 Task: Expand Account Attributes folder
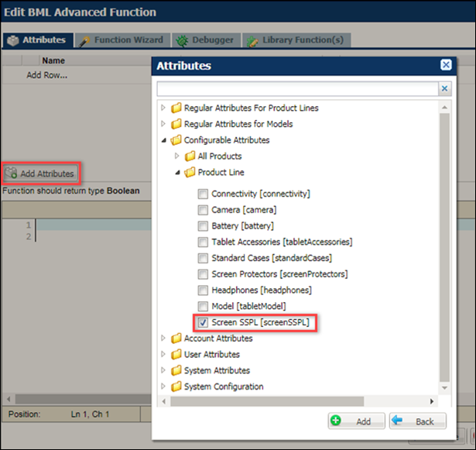point(163,338)
